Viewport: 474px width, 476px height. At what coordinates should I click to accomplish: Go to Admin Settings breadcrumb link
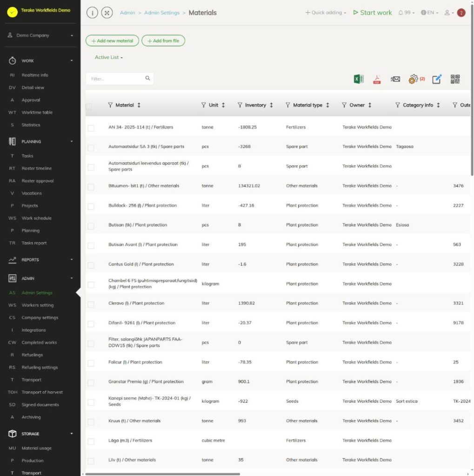[162, 13]
